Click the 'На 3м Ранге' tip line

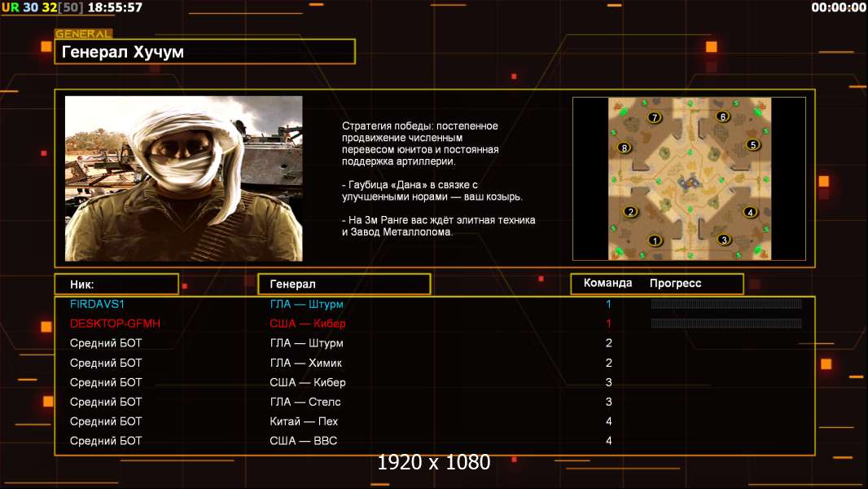(x=438, y=226)
